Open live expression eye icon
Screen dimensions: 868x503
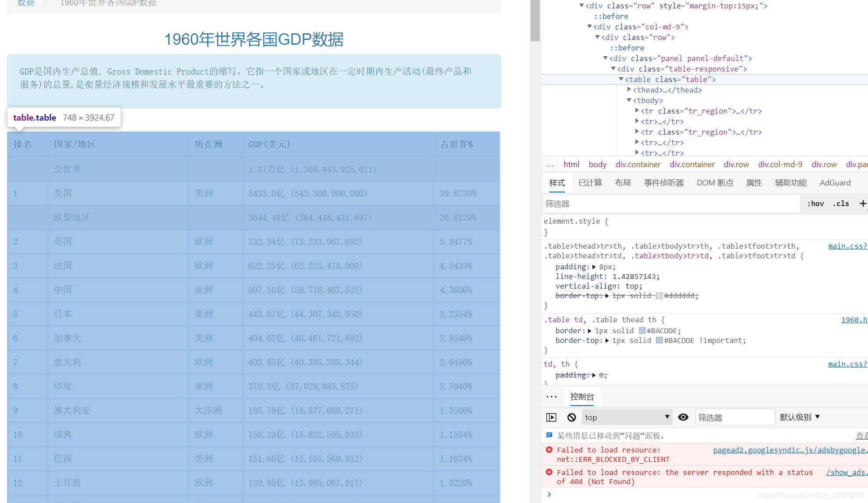(683, 417)
